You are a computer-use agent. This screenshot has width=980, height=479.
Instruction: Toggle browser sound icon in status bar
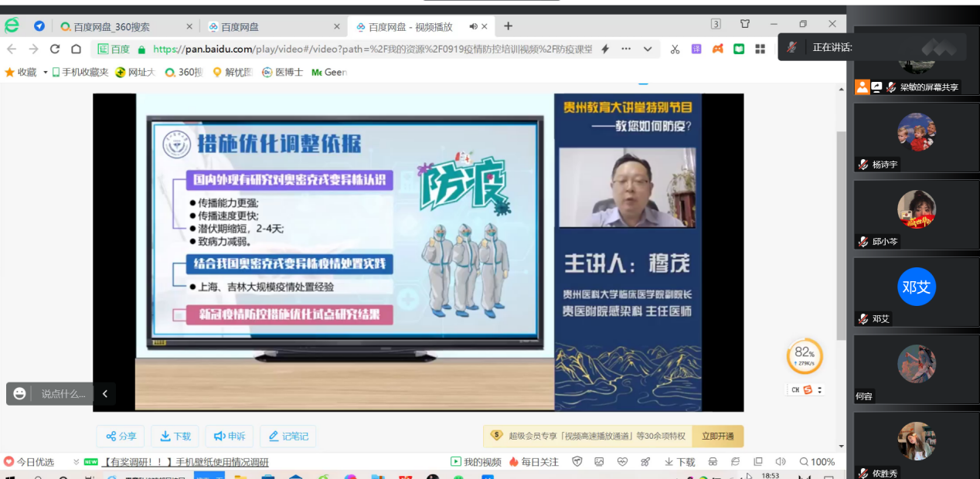[780, 462]
